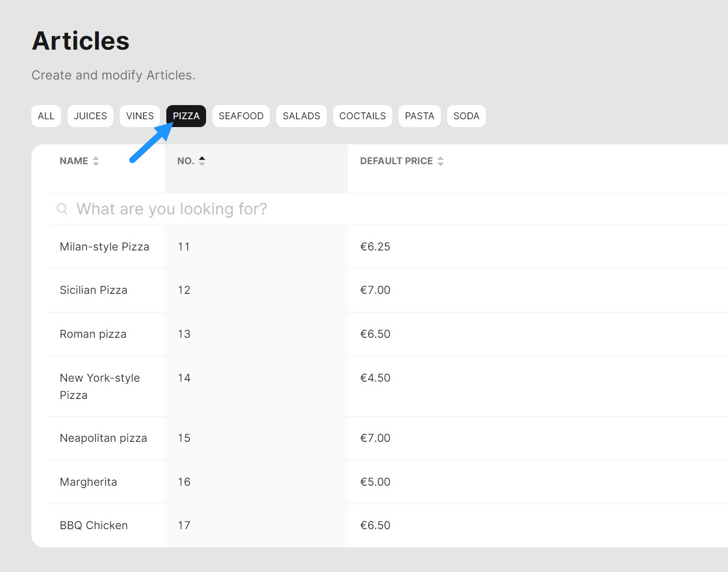
Task: Filter by SALADS category
Action: 301,116
